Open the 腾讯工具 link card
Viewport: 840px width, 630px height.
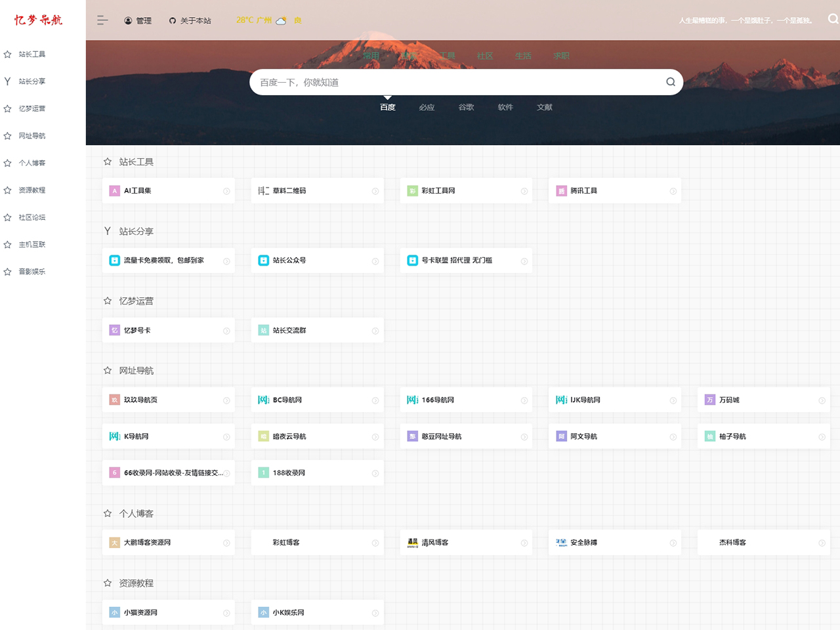(x=614, y=191)
